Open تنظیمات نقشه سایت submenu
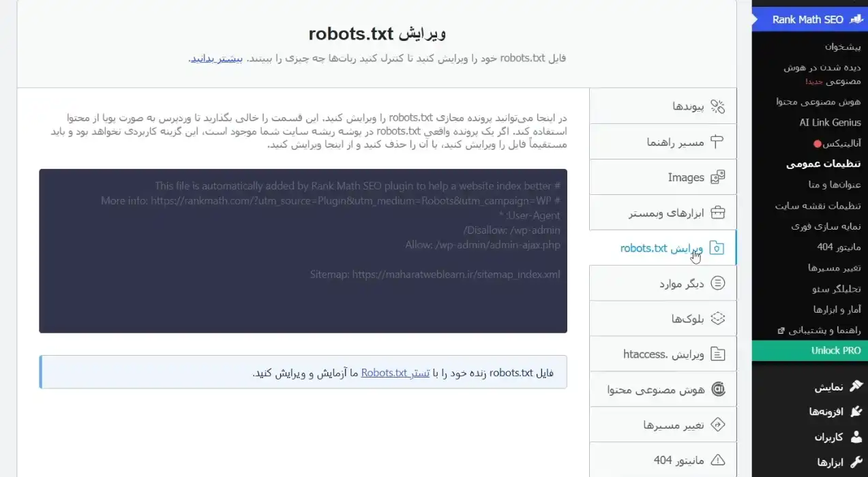The image size is (868, 477). pos(818,206)
